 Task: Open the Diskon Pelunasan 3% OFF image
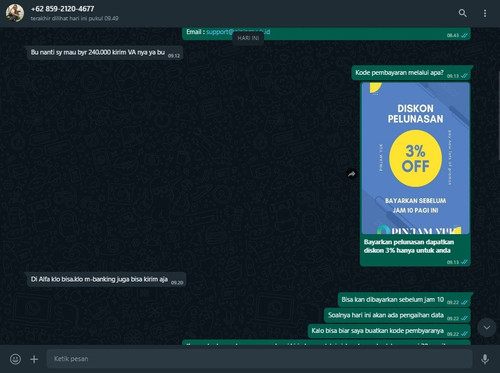(415, 158)
